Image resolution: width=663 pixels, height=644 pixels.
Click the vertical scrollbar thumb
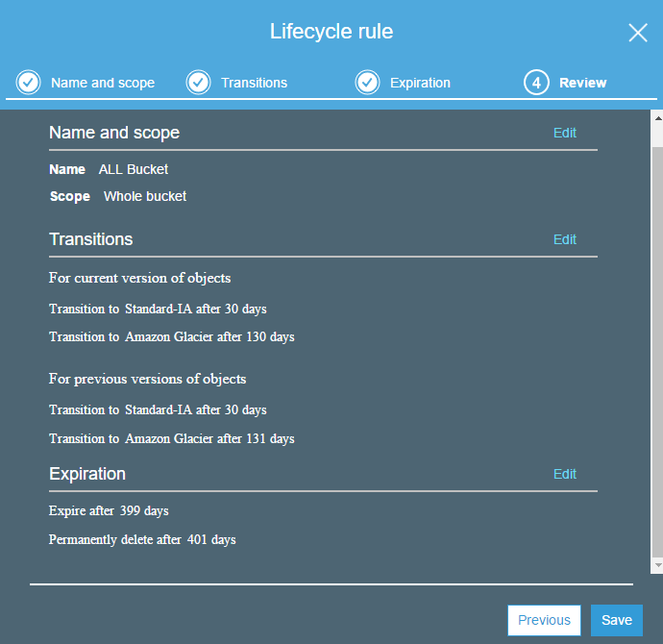658,352
